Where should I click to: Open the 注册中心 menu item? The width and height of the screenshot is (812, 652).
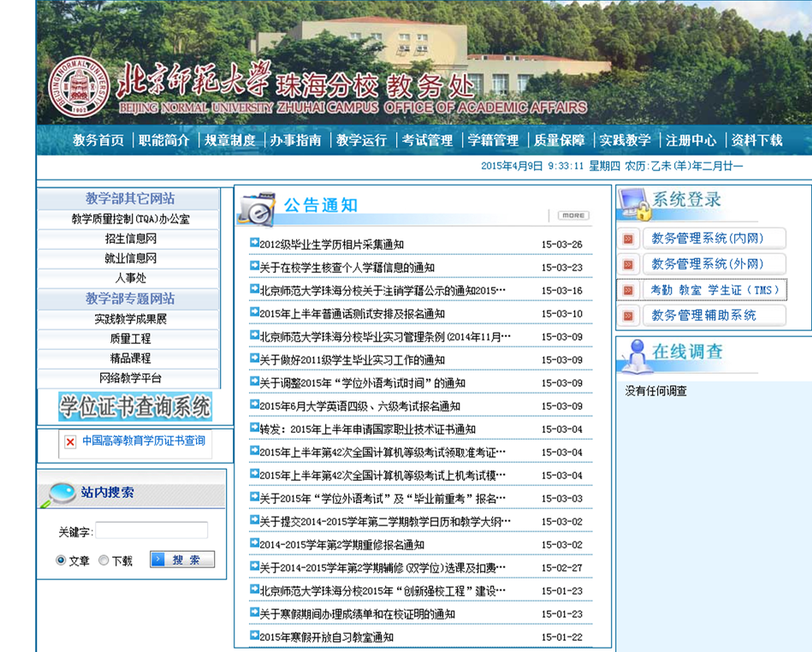[x=690, y=139]
